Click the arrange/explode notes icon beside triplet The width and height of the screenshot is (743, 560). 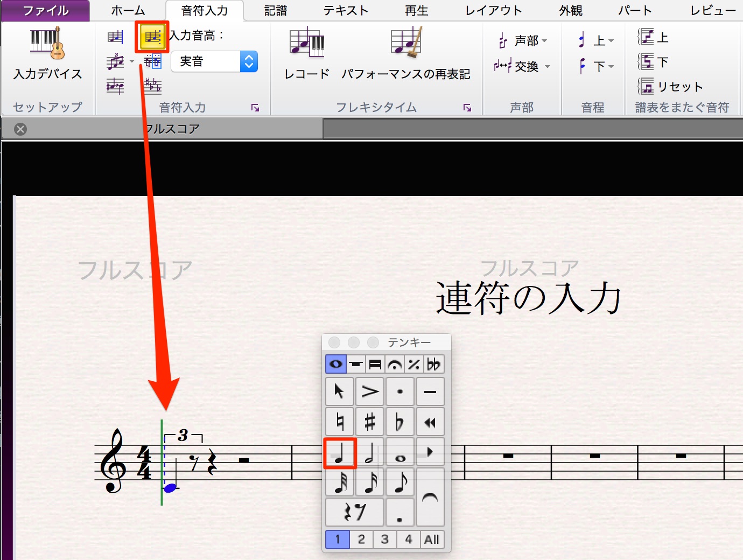coord(152,61)
